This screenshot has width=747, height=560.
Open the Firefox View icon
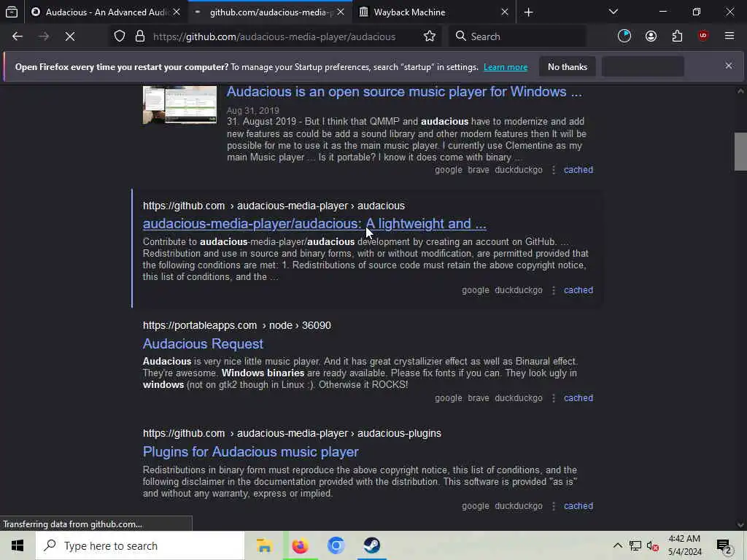click(x=12, y=12)
